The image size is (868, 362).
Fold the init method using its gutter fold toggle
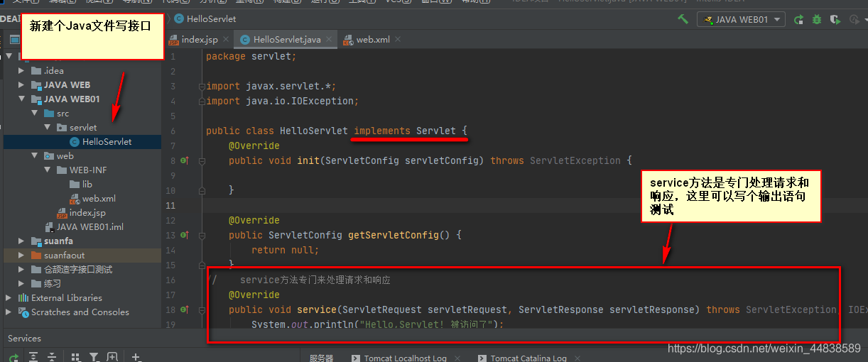[x=202, y=160]
